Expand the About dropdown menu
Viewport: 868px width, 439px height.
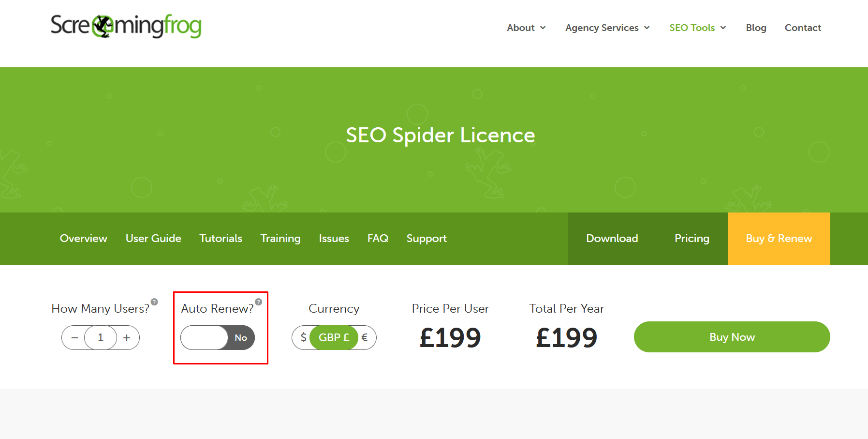[526, 28]
